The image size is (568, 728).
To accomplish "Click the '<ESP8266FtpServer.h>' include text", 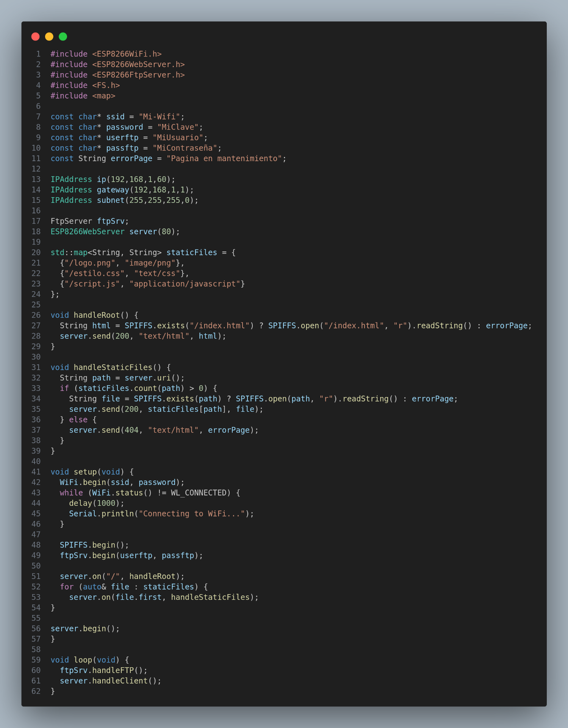I will [139, 75].
